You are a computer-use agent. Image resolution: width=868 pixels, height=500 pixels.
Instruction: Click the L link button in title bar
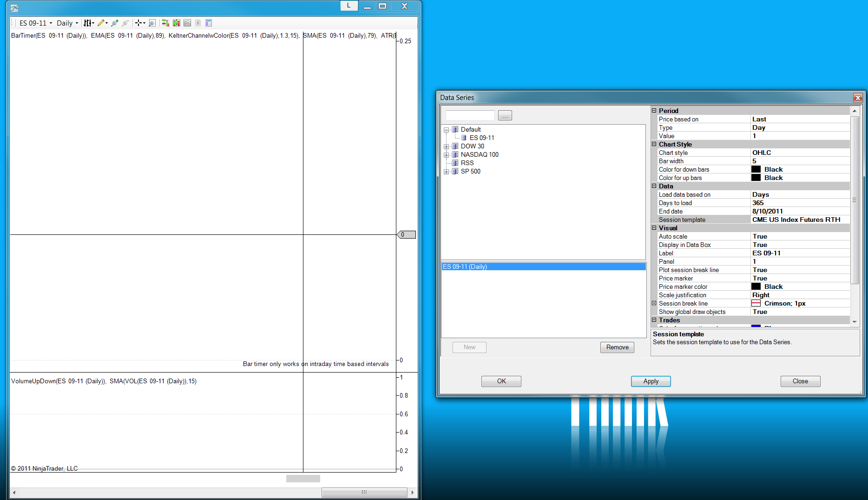pos(349,6)
